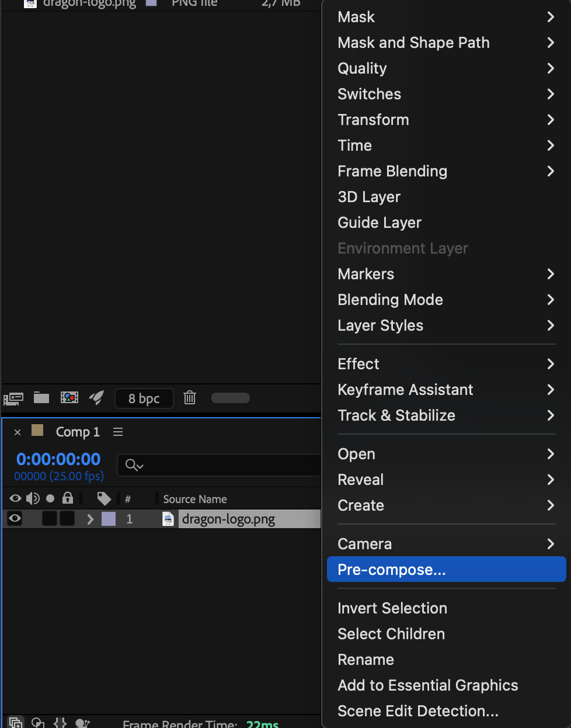Toggle Guide Layer in context menu
This screenshot has height=728, width=571.
click(x=446, y=223)
